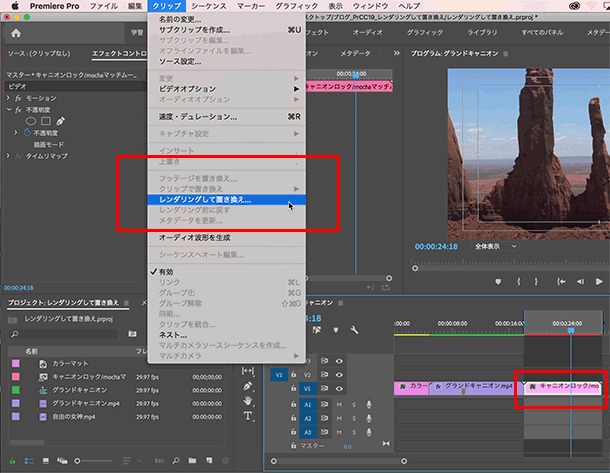Choose ネスト from the clip menu

click(x=226, y=335)
